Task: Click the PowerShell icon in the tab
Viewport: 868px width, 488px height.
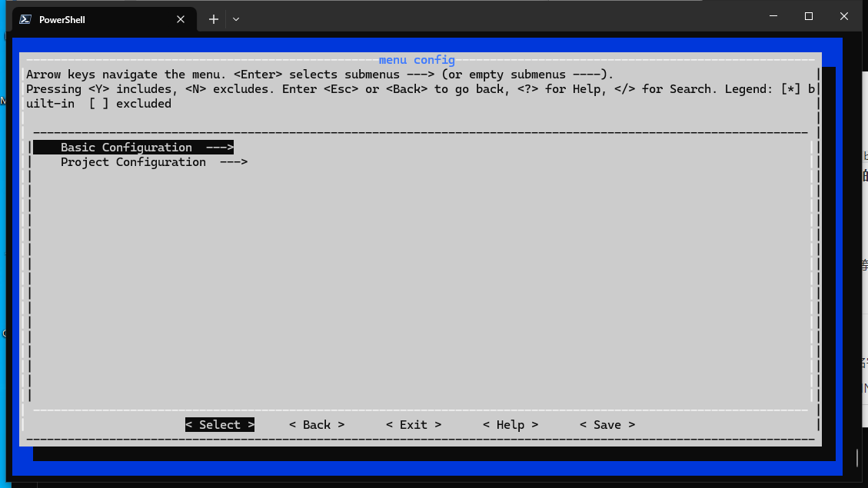Action: 24,19
